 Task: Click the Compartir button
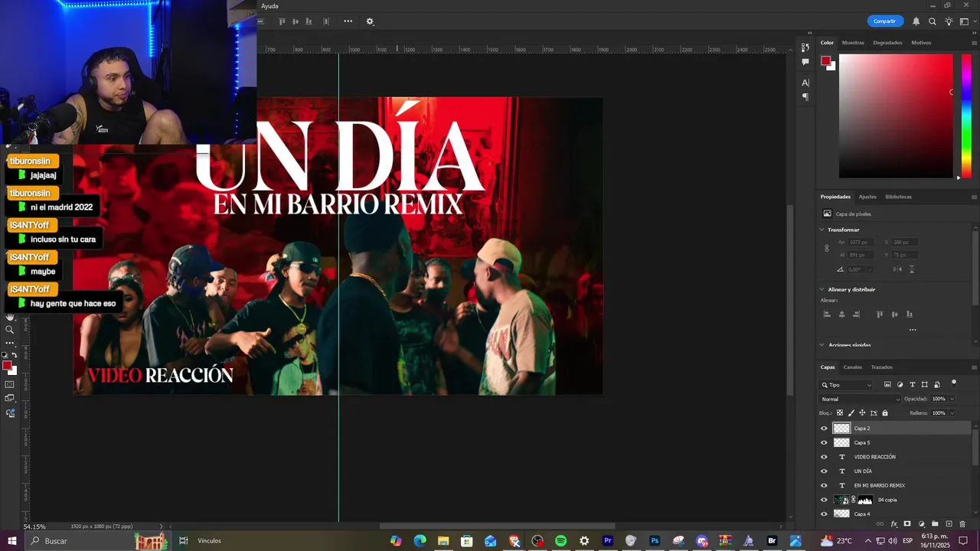(884, 21)
